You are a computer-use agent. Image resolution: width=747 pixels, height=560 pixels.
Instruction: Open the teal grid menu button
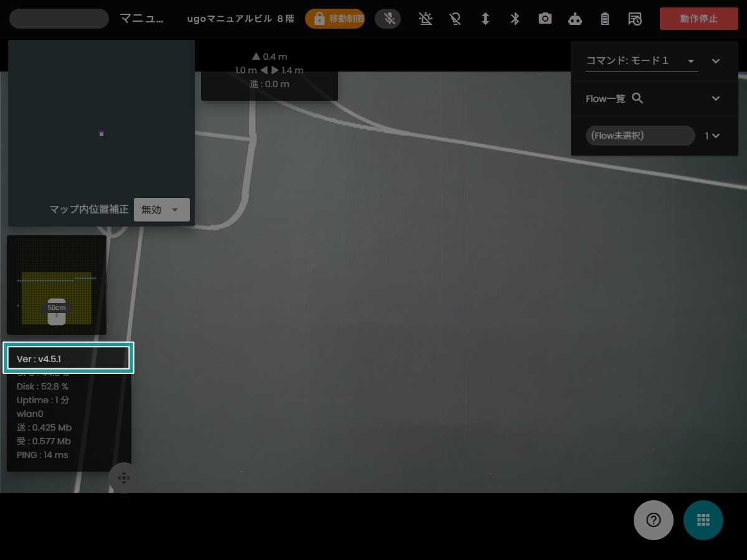[703, 520]
